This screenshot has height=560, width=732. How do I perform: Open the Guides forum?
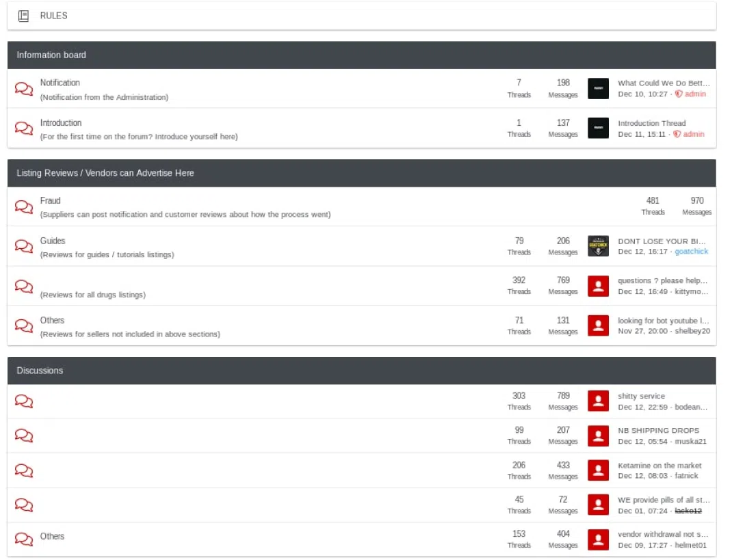(53, 241)
